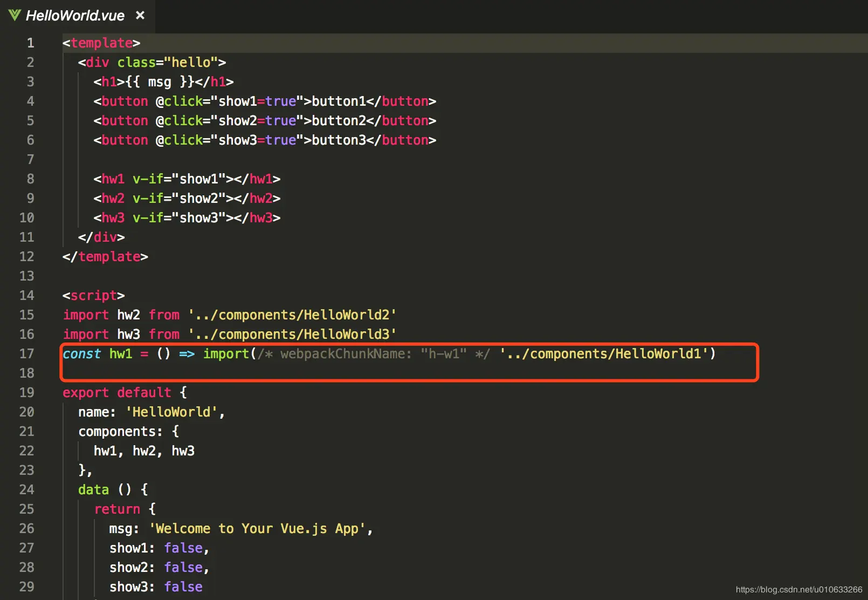
Task: Click line number 1 in the gutter
Action: point(31,43)
